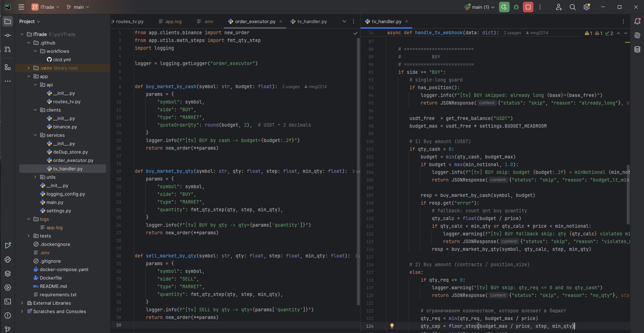Stop the running process
Viewport: 644px width, 333px height.
528,7
